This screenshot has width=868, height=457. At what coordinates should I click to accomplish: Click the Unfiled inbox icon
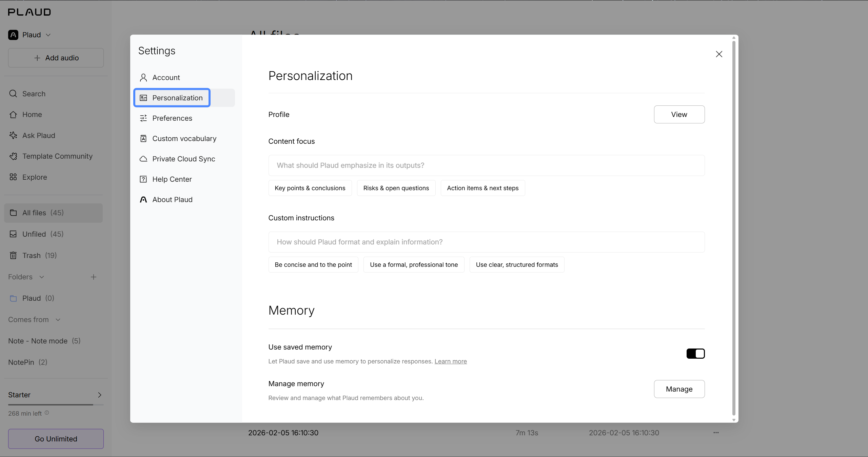point(13,234)
